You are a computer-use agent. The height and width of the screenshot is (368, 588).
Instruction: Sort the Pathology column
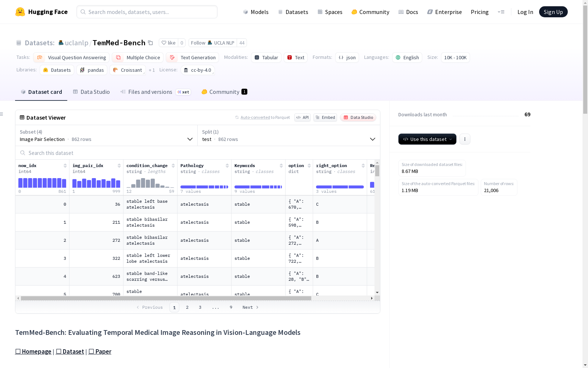coord(227,166)
